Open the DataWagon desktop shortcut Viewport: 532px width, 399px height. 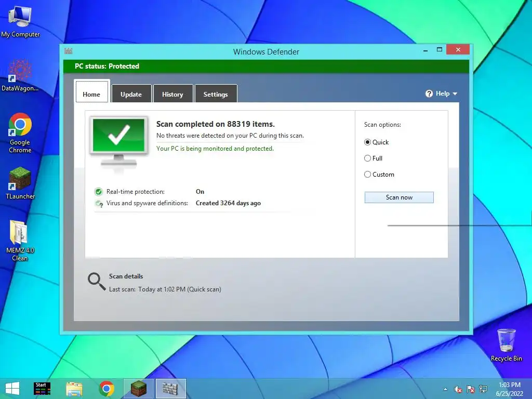(x=20, y=76)
